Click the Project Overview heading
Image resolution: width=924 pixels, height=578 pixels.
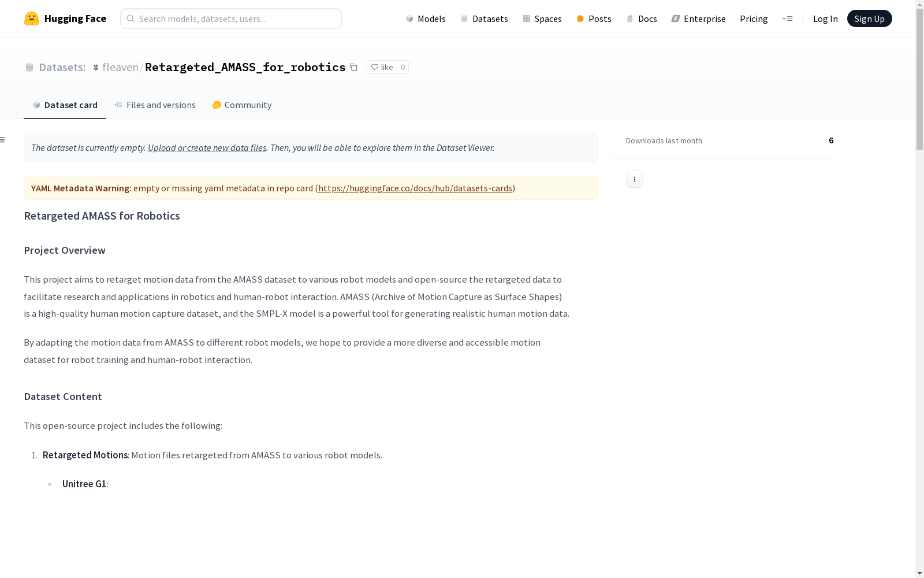click(65, 250)
